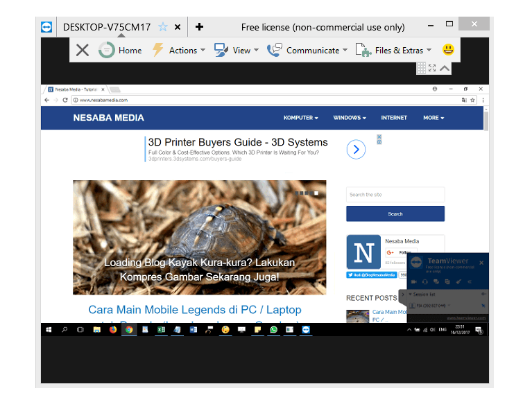This screenshot has height=402, width=532.
Task: Open Session list gear settings
Action: tap(483, 294)
